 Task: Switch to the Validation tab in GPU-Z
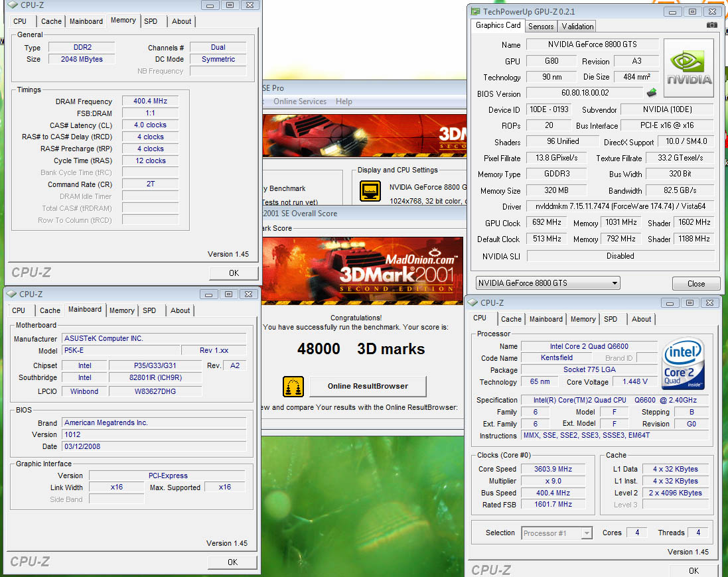[577, 27]
